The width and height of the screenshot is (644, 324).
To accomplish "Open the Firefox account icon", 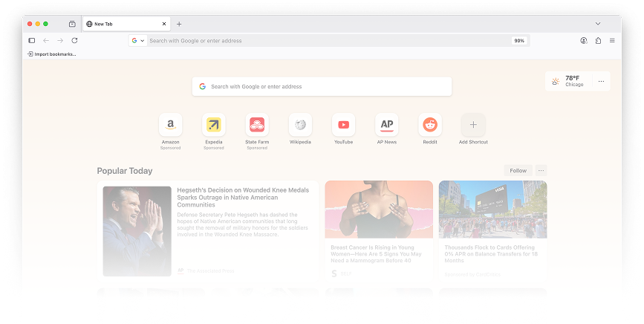I will 584,41.
